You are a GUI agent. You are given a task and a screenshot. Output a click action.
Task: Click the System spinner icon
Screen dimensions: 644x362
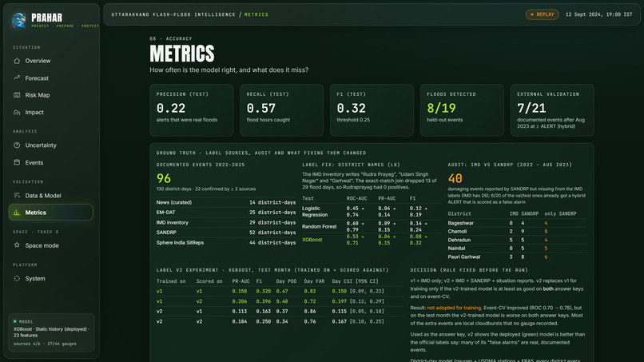17,278
